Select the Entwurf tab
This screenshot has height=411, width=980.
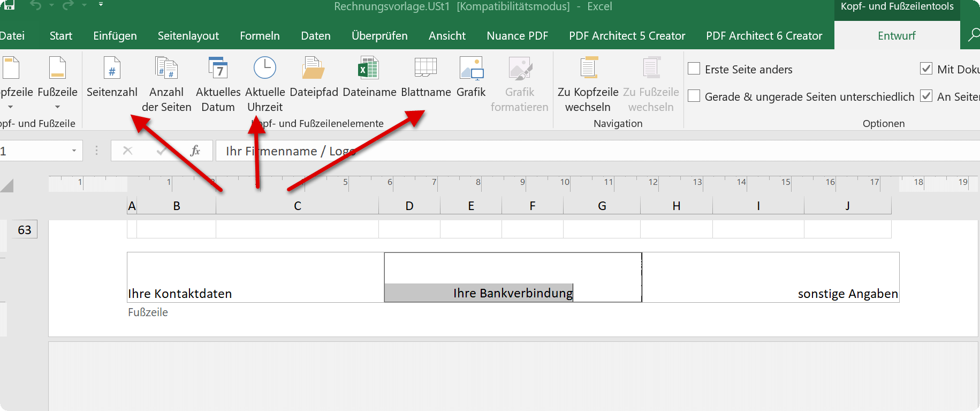(x=897, y=35)
